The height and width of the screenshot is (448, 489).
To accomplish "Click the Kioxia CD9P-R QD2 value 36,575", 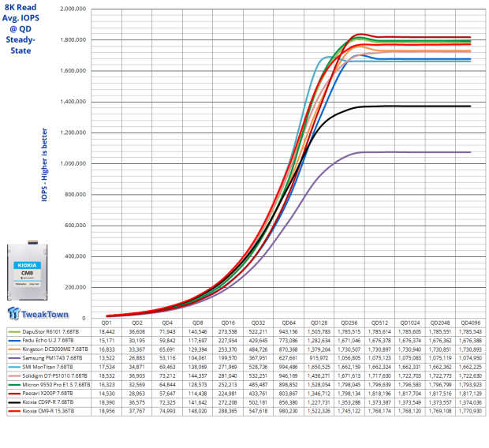I will [137, 402].
